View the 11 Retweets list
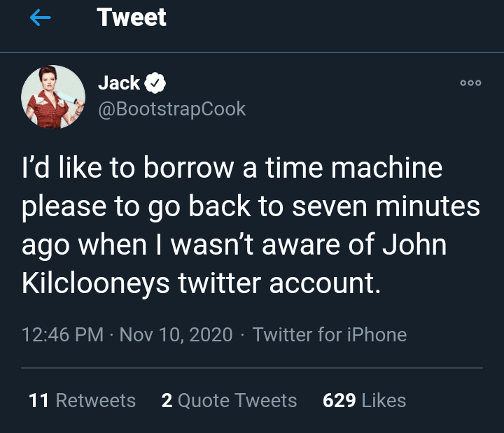504x433 pixels. [x=83, y=401]
